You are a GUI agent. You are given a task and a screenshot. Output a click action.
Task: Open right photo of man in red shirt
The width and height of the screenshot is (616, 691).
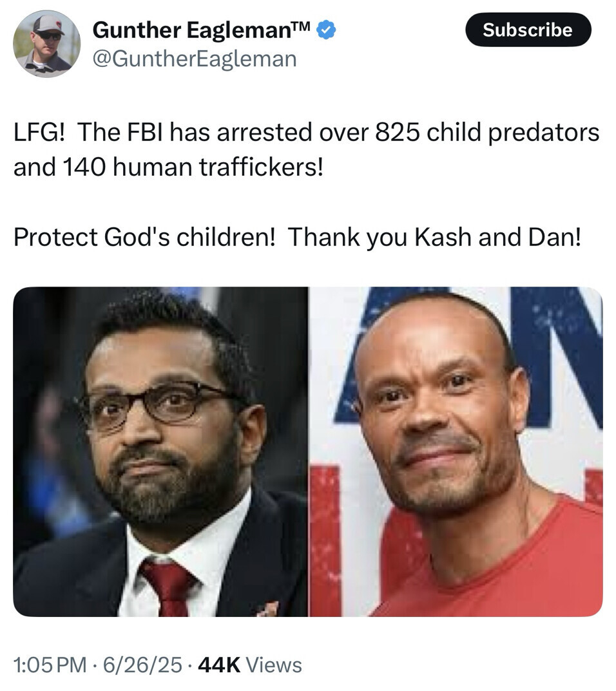(456, 451)
